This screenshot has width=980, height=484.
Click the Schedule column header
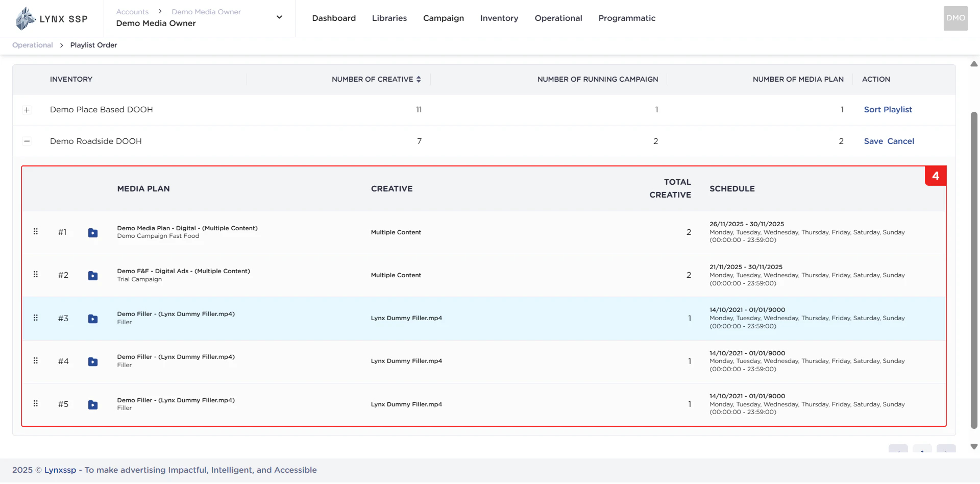point(732,189)
